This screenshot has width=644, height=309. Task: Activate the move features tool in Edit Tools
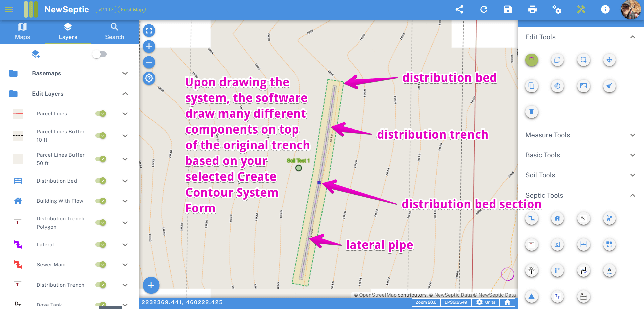click(609, 60)
